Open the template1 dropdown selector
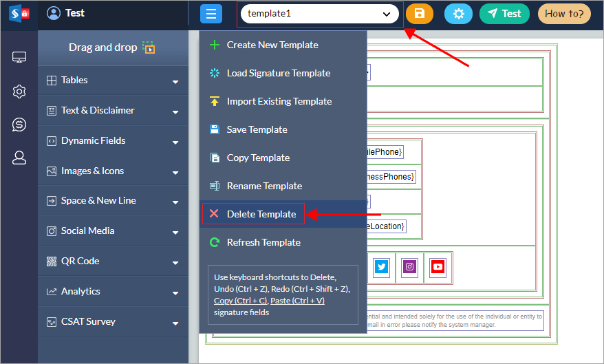 click(319, 14)
